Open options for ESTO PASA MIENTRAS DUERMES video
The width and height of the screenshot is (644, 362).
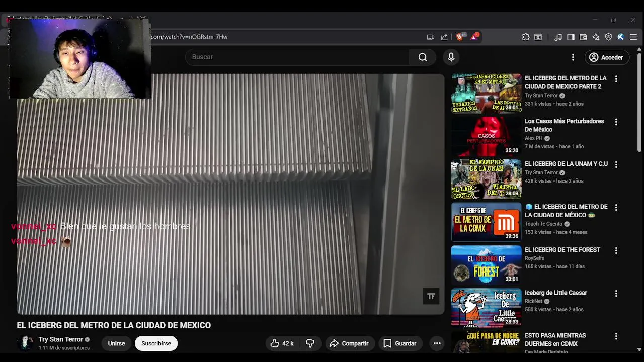[x=616, y=336]
